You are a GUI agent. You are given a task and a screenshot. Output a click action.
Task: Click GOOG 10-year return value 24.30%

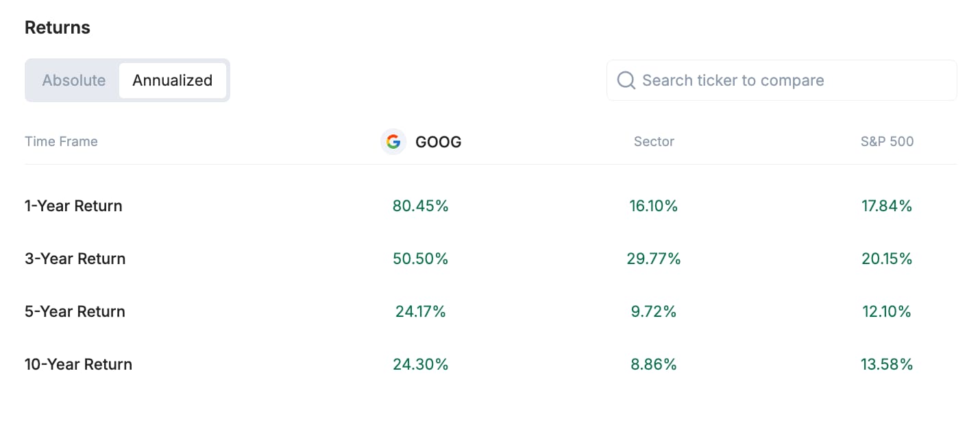pos(420,364)
